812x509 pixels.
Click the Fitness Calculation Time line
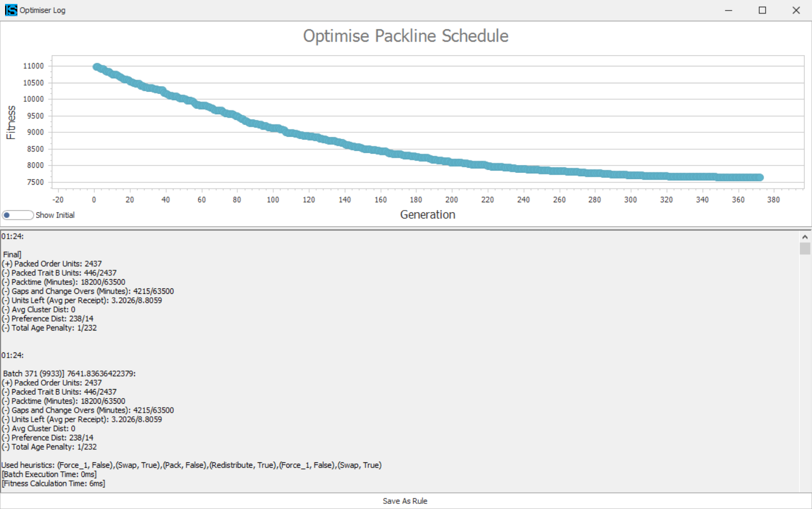(54, 483)
